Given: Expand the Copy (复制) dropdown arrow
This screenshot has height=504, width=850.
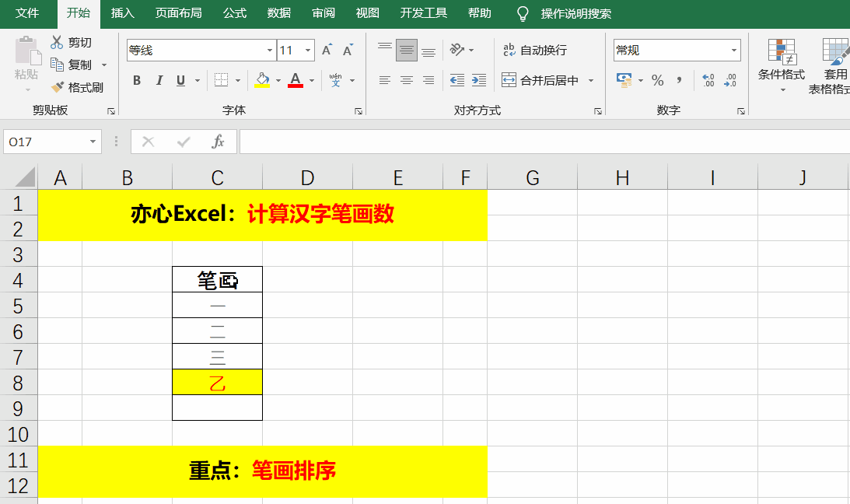Looking at the screenshot, I should click(x=104, y=65).
